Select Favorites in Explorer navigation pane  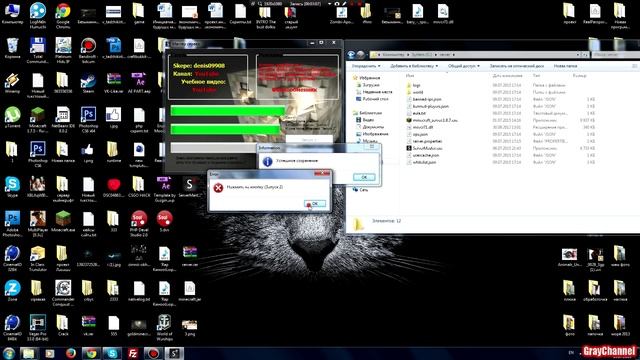[x=367, y=78]
